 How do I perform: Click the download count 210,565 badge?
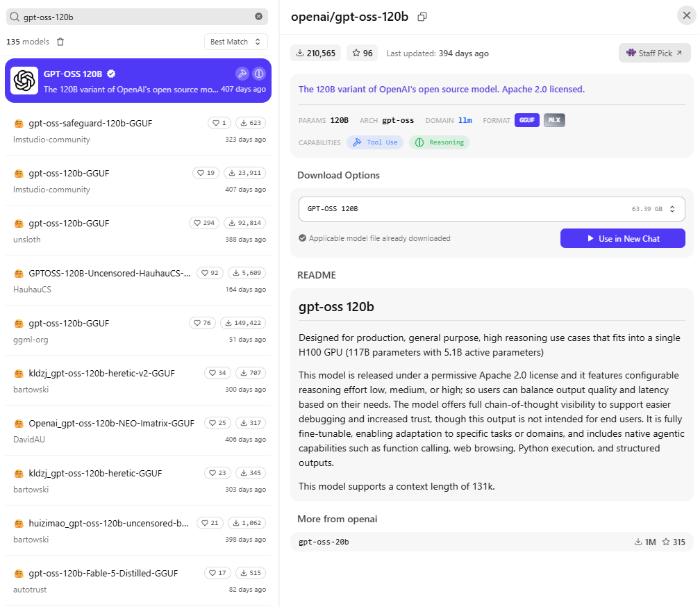pyautogui.click(x=315, y=53)
